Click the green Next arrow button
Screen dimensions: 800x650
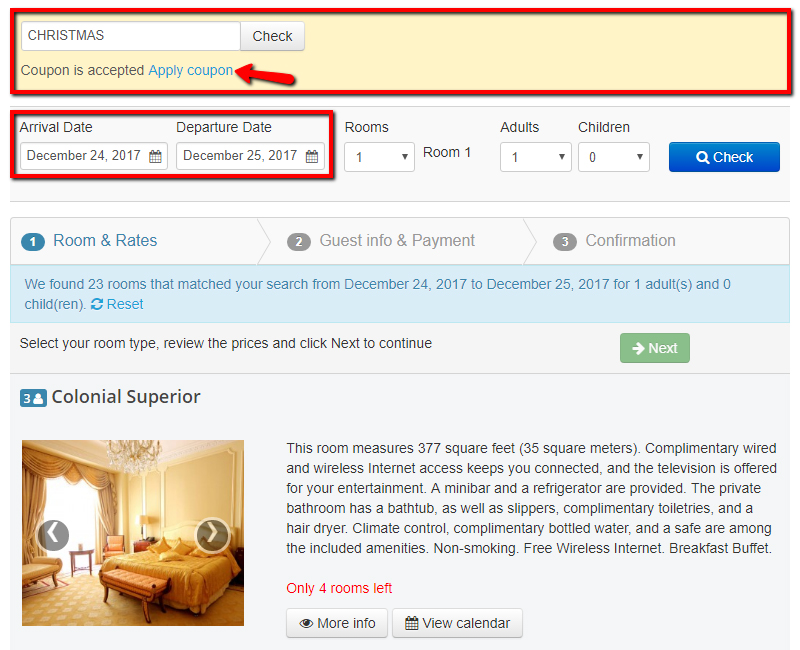click(x=654, y=348)
